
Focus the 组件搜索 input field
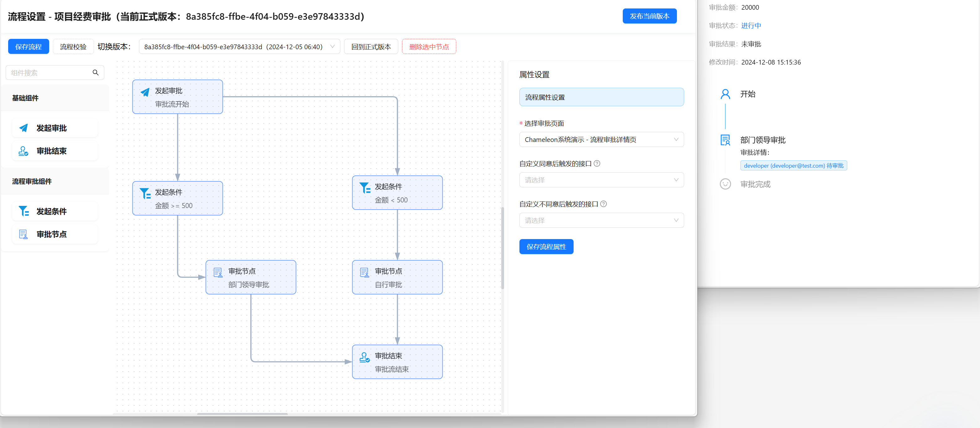[x=49, y=72]
